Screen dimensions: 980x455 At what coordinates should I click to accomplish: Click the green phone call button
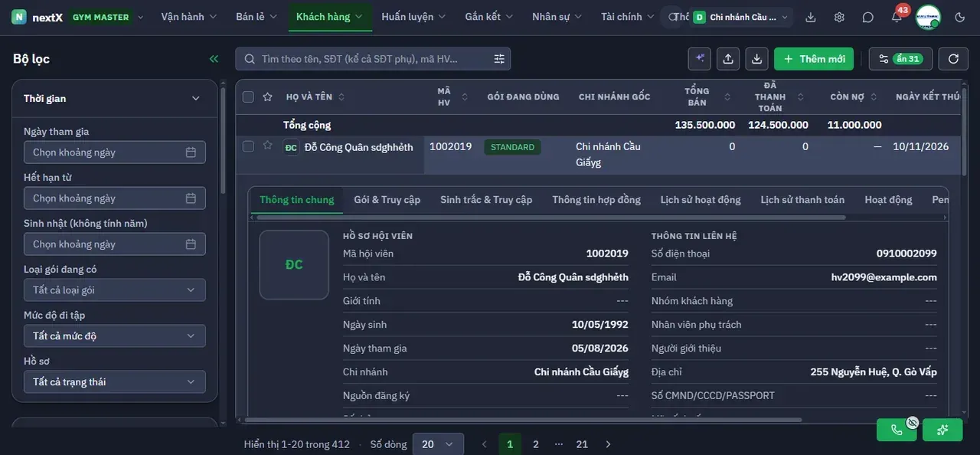point(897,430)
